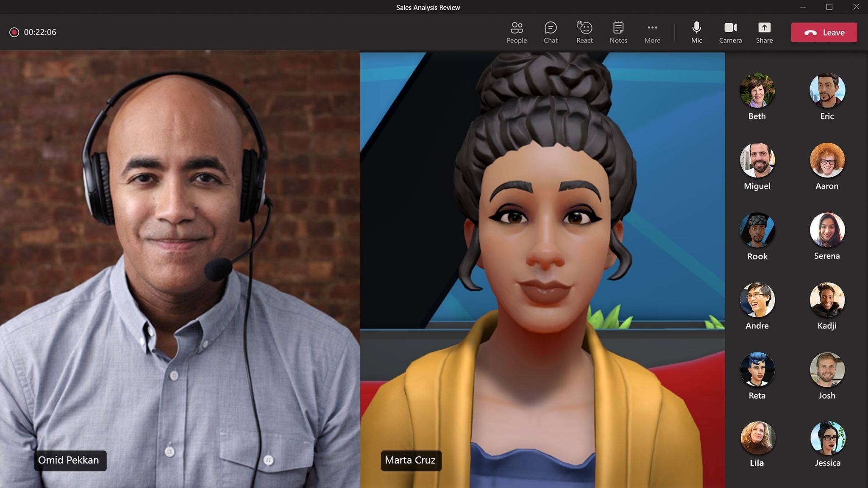Viewport: 868px width, 488px height.
Task: Select Beth's participant thumbnail
Action: [757, 90]
